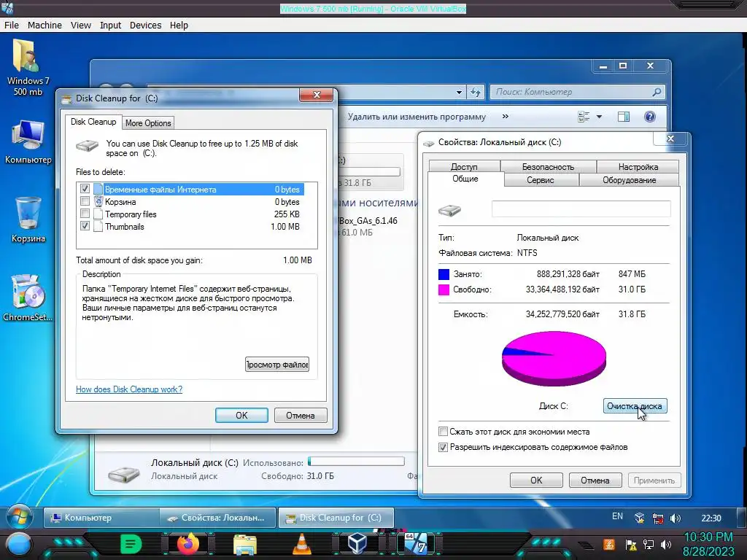
Task: Click the host Start orb in bottom taskbar
Action: 18,544
